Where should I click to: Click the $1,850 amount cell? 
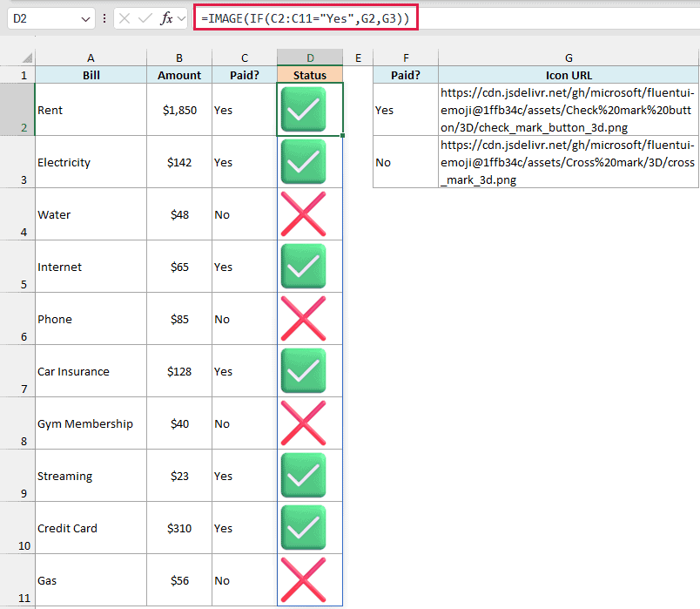point(179,110)
